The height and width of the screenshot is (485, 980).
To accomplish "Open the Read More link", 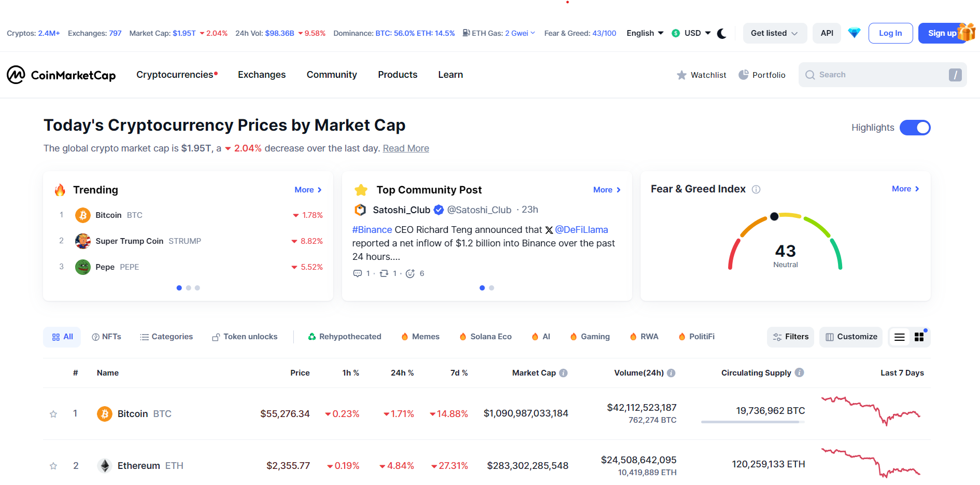I will point(406,148).
